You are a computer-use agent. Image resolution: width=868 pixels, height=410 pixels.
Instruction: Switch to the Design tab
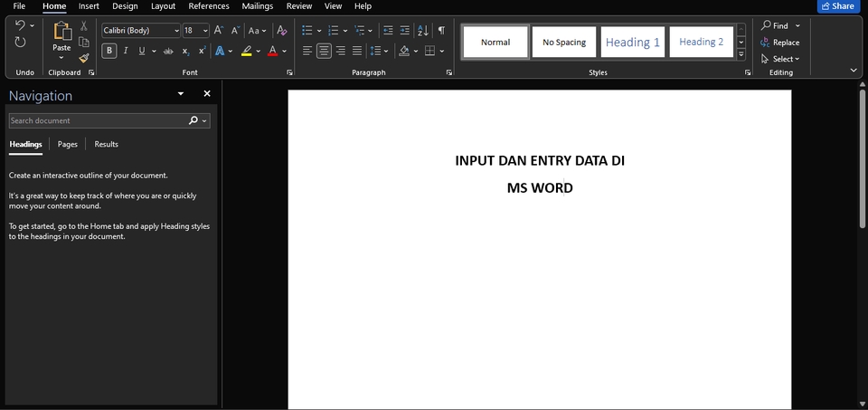click(x=125, y=6)
